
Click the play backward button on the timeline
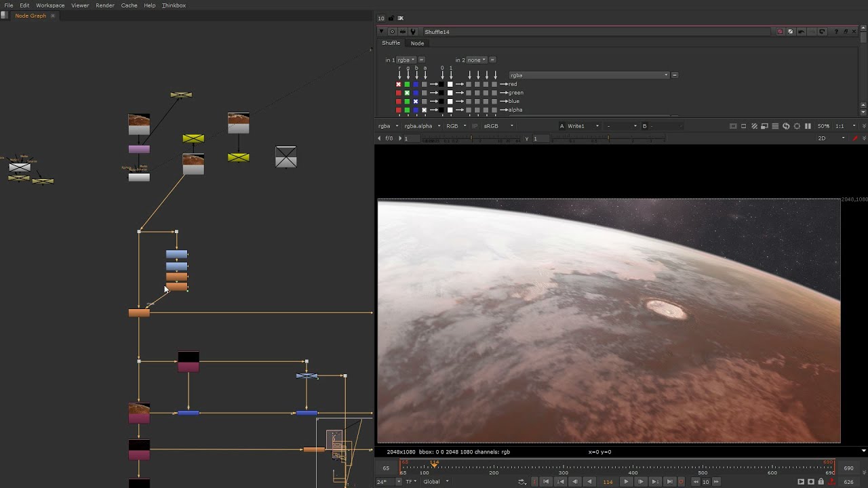pyautogui.click(x=589, y=482)
